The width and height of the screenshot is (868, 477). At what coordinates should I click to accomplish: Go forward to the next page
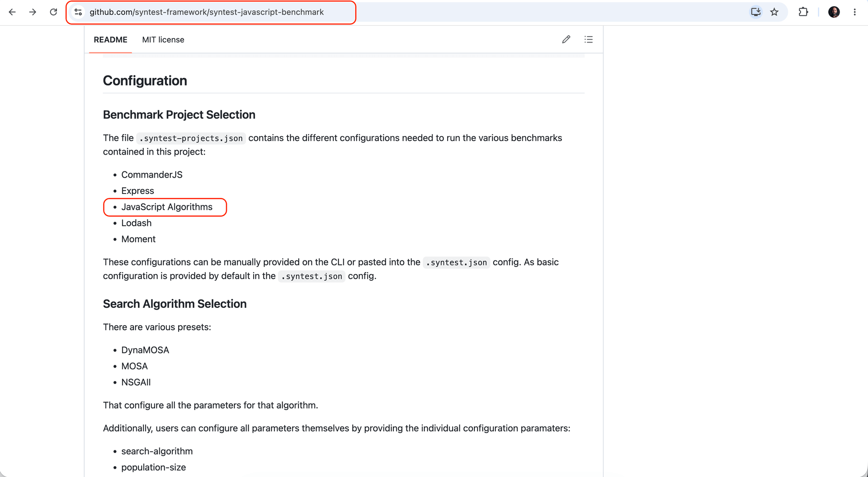tap(33, 12)
